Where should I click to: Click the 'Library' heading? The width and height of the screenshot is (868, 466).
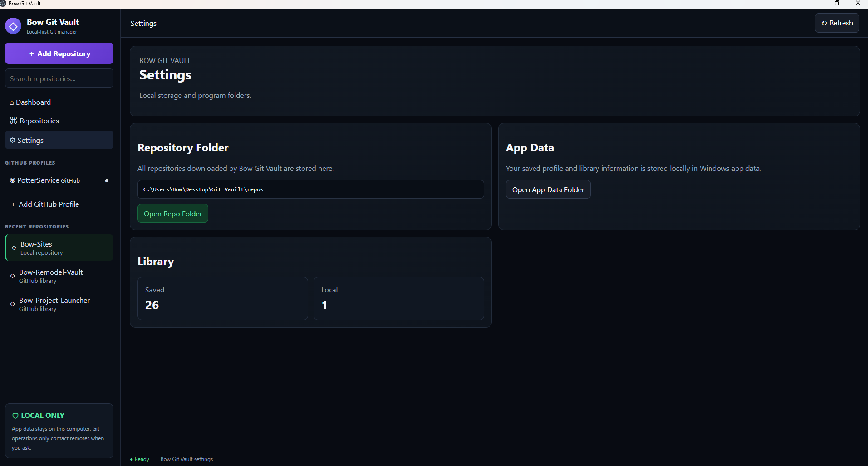point(156,262)
